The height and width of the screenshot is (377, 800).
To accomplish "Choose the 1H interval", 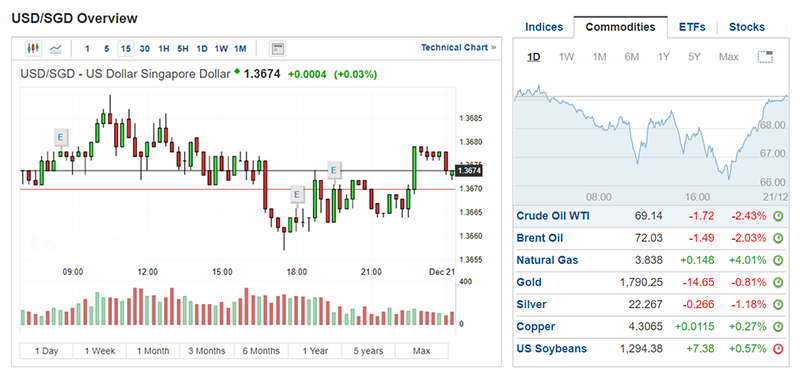I will click(x=164, y=49).
